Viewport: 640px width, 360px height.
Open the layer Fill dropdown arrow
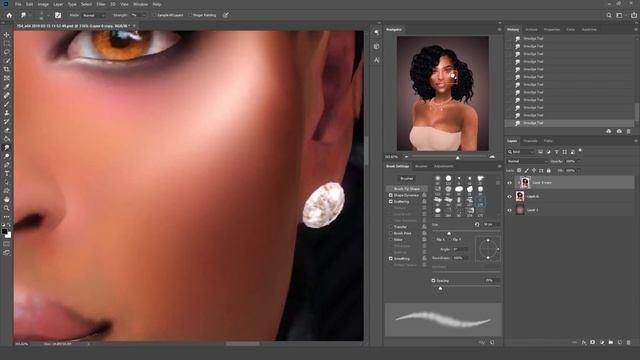(578, 171)
